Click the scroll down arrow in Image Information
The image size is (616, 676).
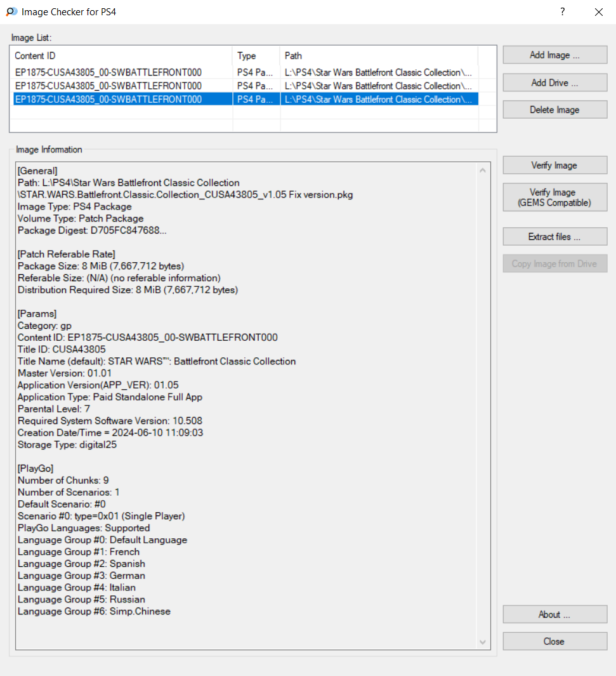pos(483,642)
